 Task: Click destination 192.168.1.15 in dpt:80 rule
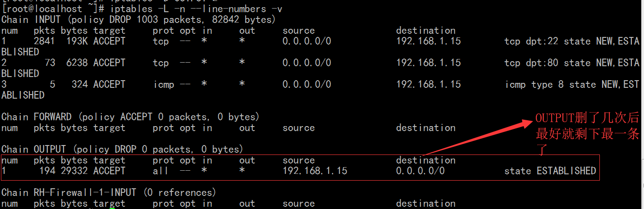[429, 63]
